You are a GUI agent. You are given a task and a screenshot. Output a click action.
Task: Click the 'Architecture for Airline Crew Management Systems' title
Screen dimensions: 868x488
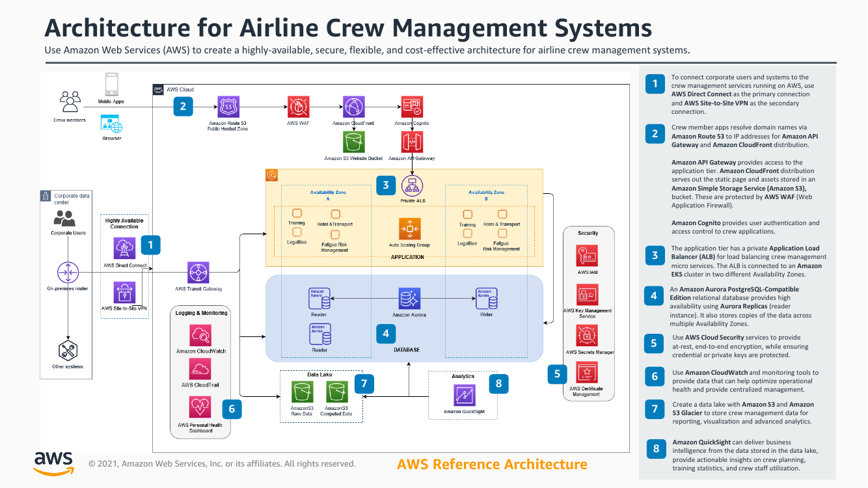[348, 28]
